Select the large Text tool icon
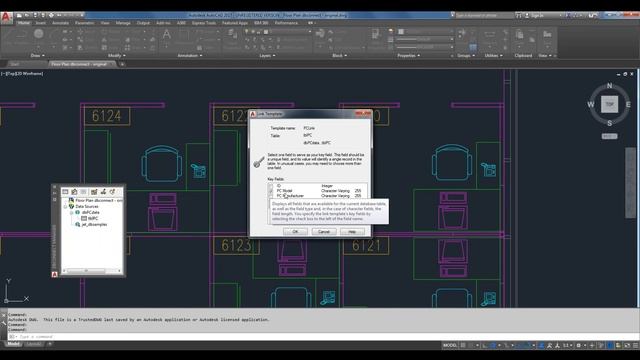 (x=167, y=34)
